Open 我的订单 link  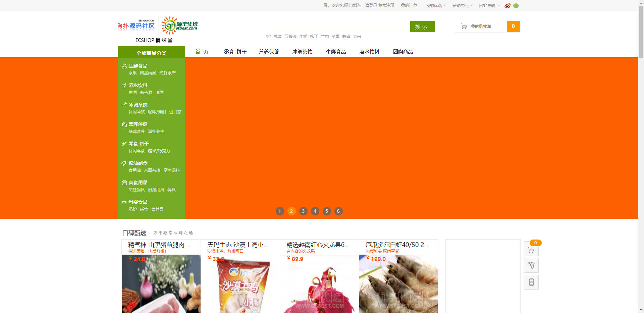(409, 5)
